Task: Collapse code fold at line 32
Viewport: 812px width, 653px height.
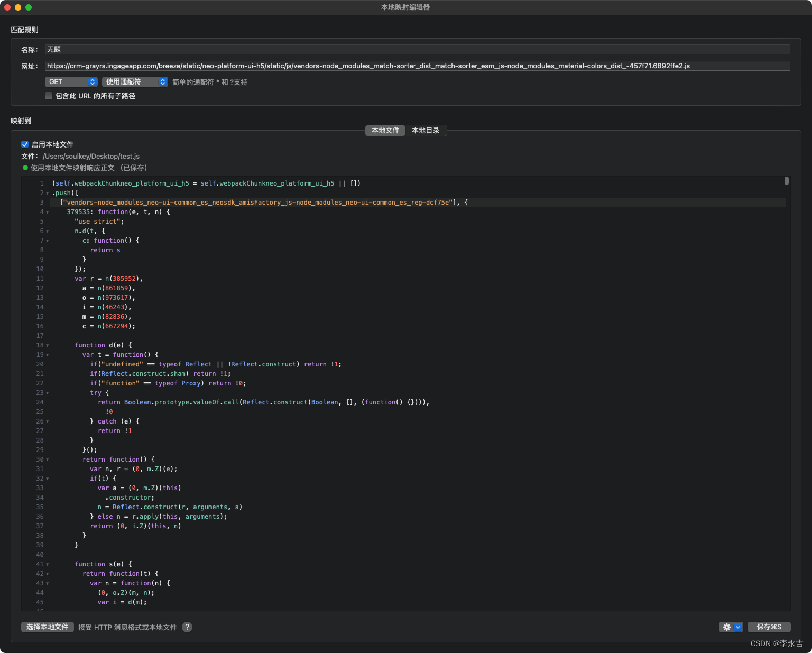Action: (48, 479)
